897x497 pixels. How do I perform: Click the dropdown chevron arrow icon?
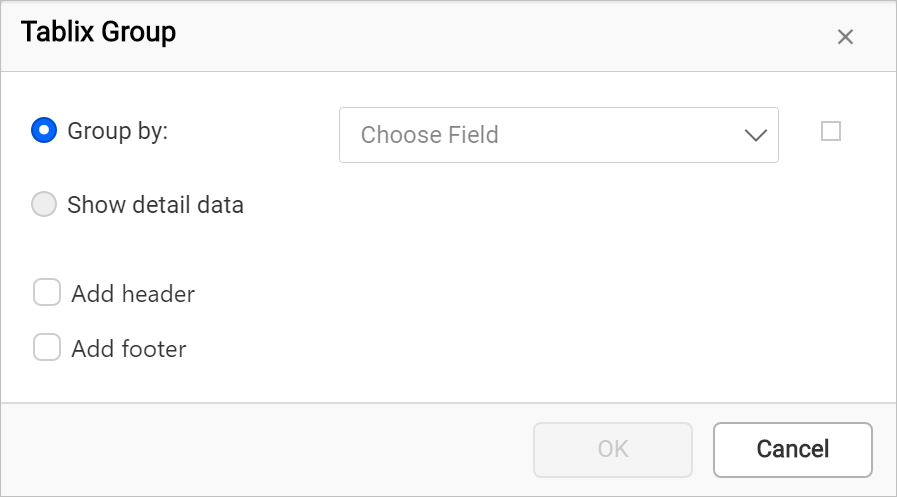(x=755, y=136)
